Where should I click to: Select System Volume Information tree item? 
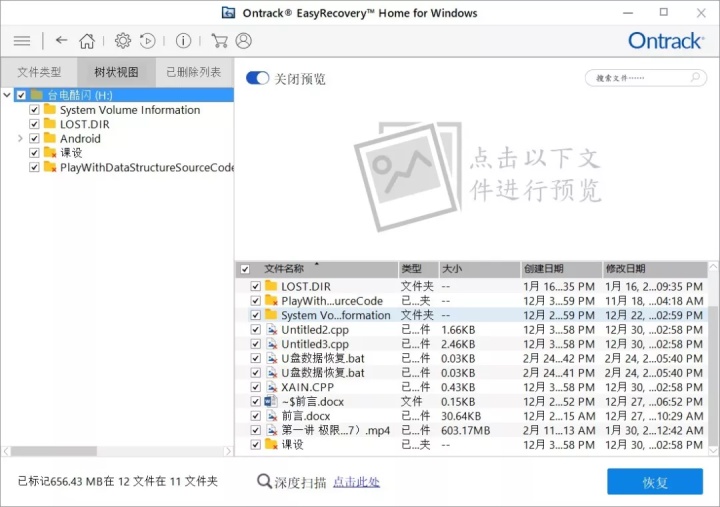tap(130, 110)
